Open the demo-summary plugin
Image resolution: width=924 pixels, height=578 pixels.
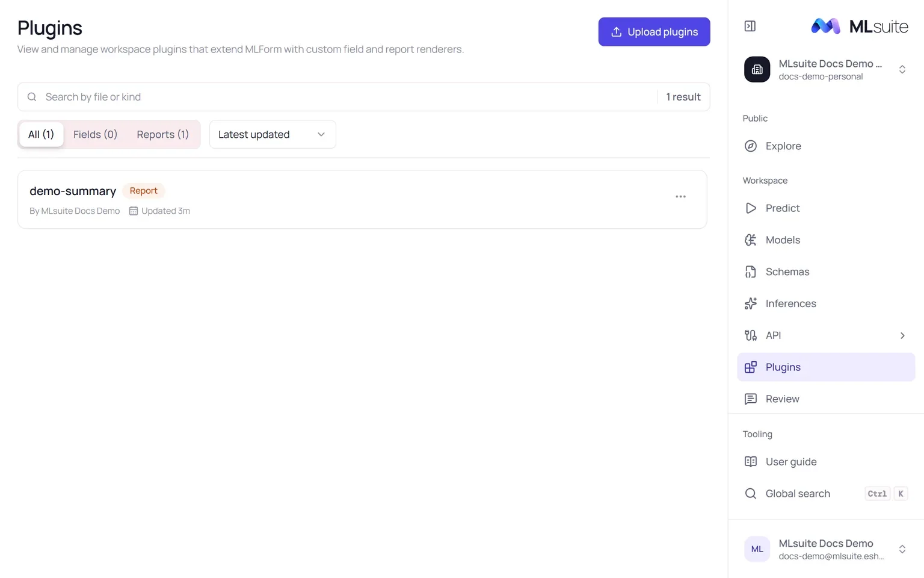coord(73,191)
